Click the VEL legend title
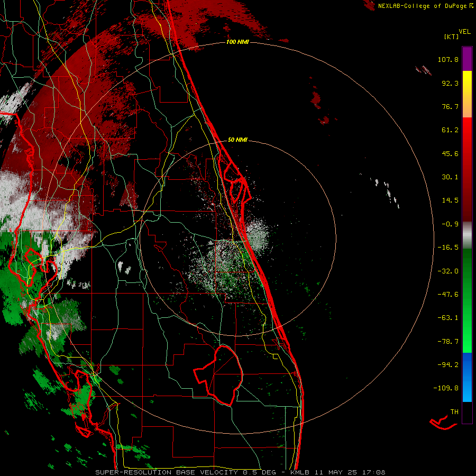The width and height of the screenshot is (476, 476). (464, 32)
